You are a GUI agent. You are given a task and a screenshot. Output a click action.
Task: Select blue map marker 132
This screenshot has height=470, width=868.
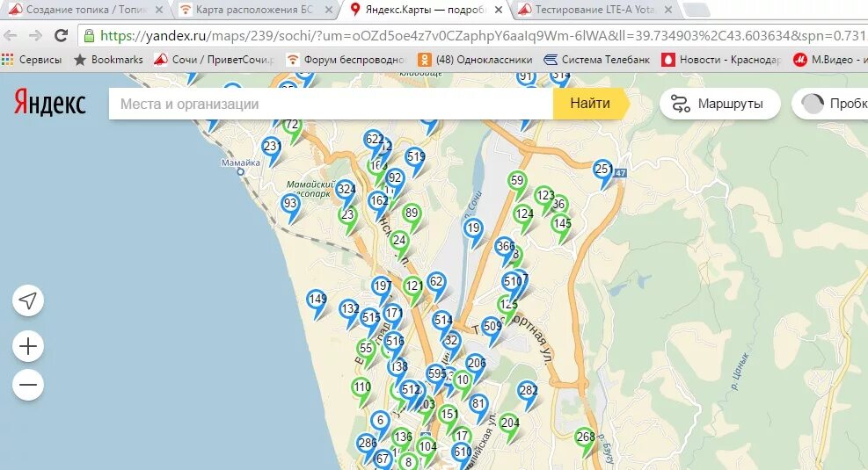[x=349, y=310]
